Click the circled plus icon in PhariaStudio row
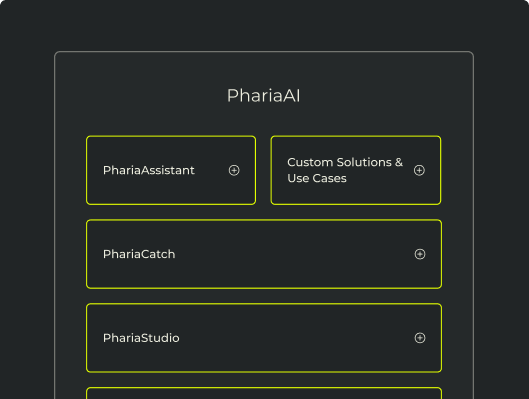The height and width of the screenshot is (399, 529). click(420, 338)
